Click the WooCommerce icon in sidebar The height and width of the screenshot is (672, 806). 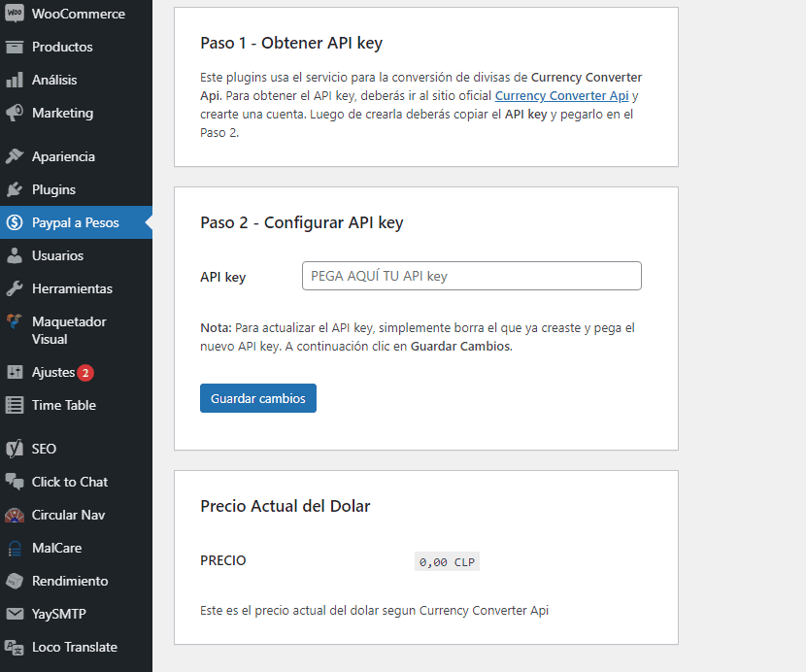(x=15, y=14)
